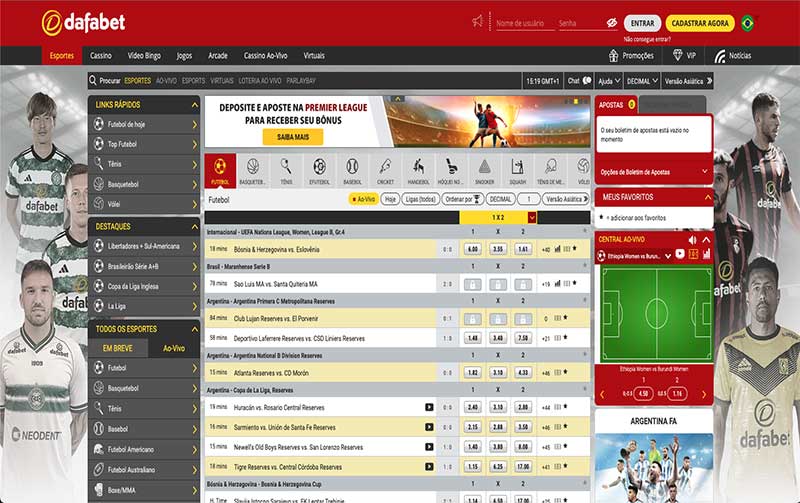Click the Procurar search magnifier icon

pos(92,80)
